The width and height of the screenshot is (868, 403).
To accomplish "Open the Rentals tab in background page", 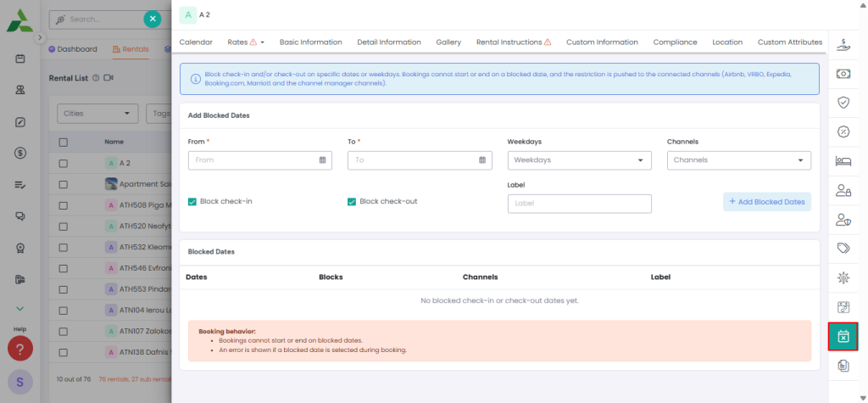I will click(131, 49).
